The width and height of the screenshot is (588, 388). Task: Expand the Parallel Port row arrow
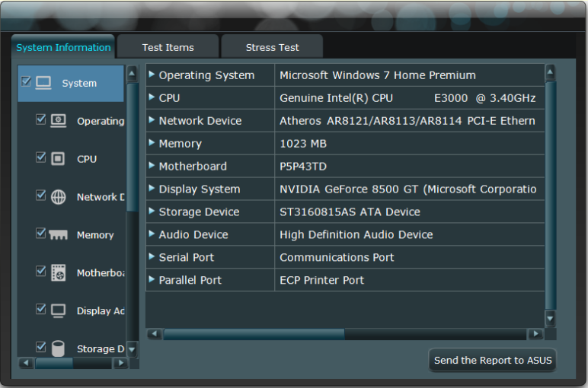(152, 279)
